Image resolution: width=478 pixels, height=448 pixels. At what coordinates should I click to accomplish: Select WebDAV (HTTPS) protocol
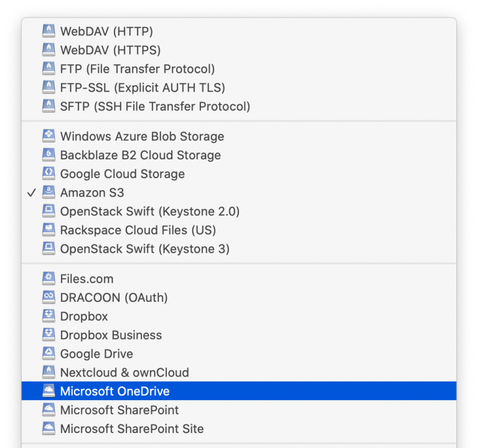110,50
